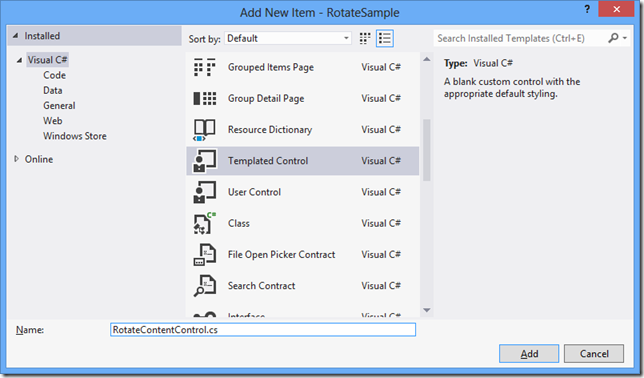The image size is (644, 378).
Task: Click the Templated Control template icon
Action: [205, 161]
